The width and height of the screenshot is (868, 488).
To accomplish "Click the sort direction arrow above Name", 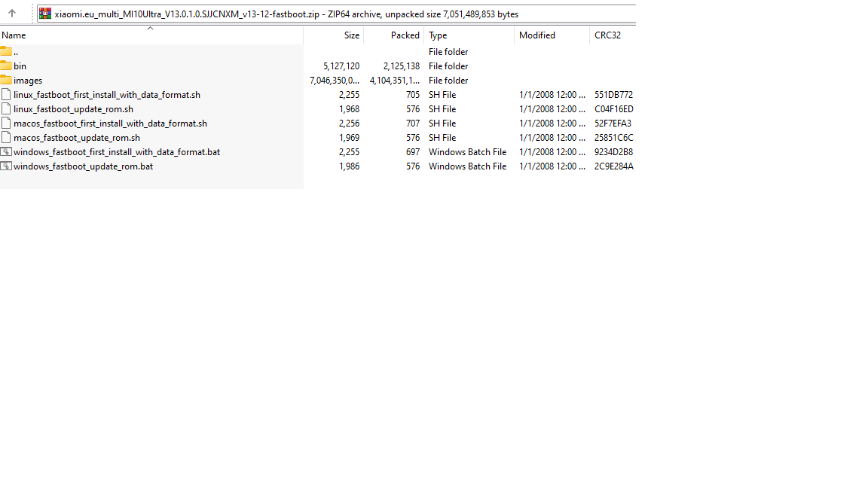I will tap(150, 29).
